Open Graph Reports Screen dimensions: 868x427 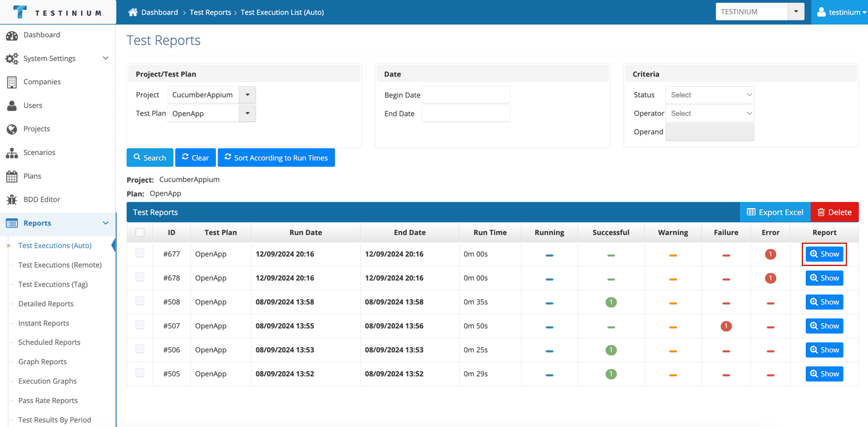click(x=42, y=362)
